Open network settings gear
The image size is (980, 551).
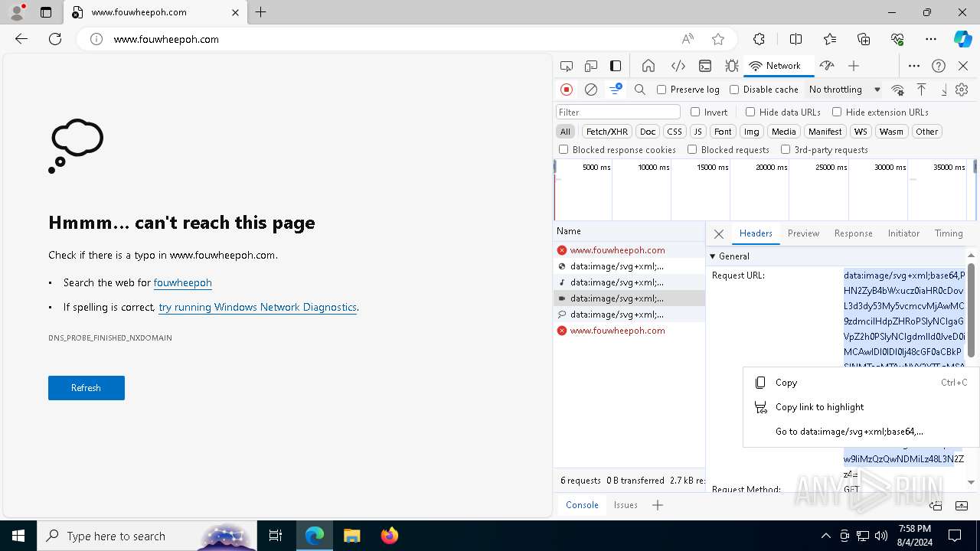pyautogui.click(x=962, y=90)
